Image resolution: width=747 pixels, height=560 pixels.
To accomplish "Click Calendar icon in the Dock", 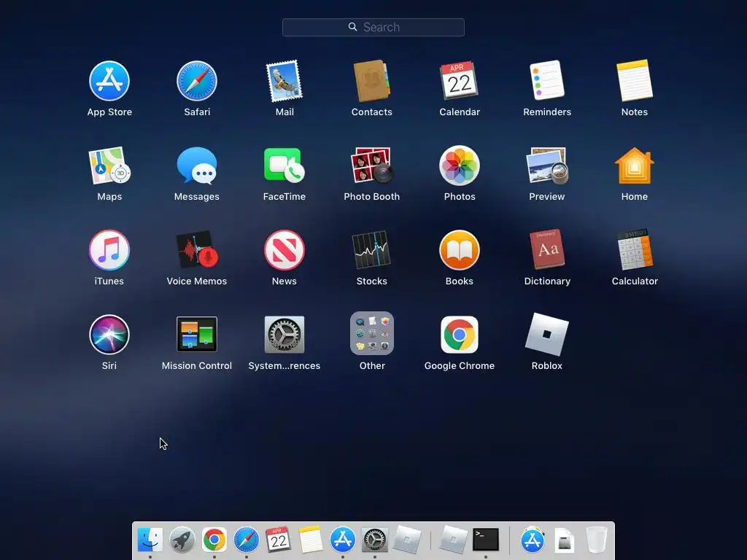I will tap(278, 540).
